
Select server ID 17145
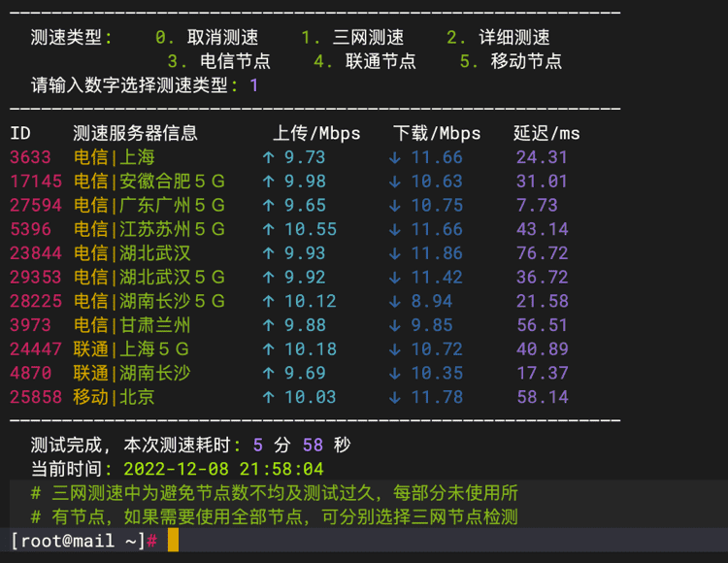[x=36, y=182]
